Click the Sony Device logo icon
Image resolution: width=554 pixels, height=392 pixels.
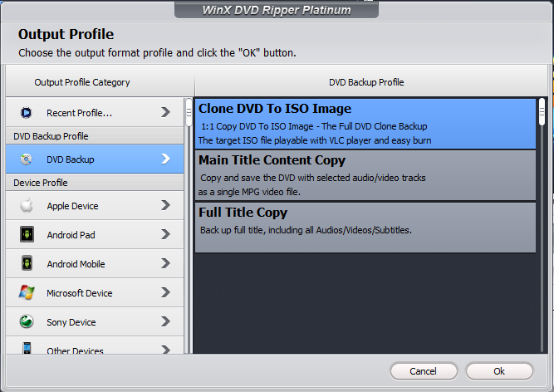tap(27, 321)
